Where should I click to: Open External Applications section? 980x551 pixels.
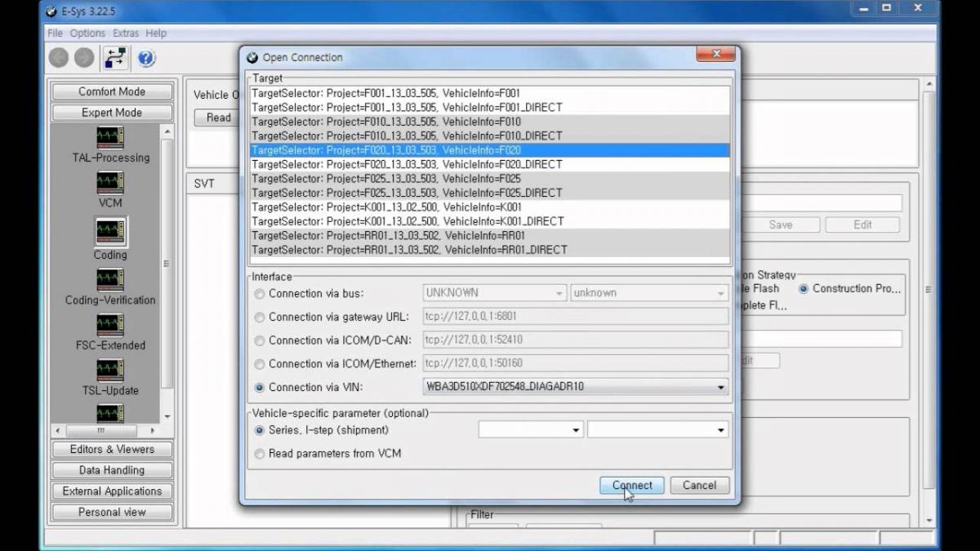pyautogui.click(x=112, y=491)
